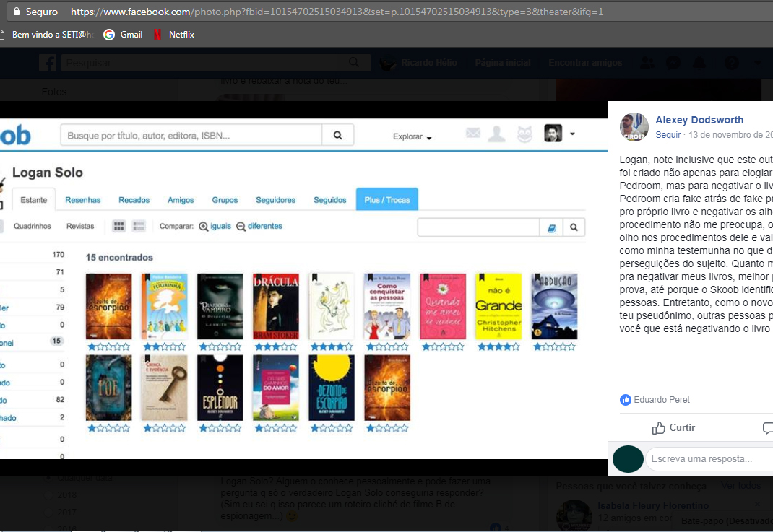Open Alexey Dodsworth profile link
This screenshot has height=532, width=773.
(x=699, y=120)
